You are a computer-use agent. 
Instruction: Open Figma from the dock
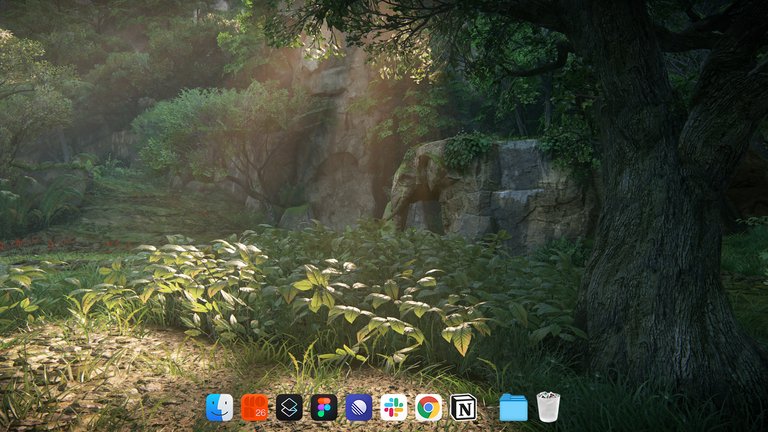(x=324, y=408)
